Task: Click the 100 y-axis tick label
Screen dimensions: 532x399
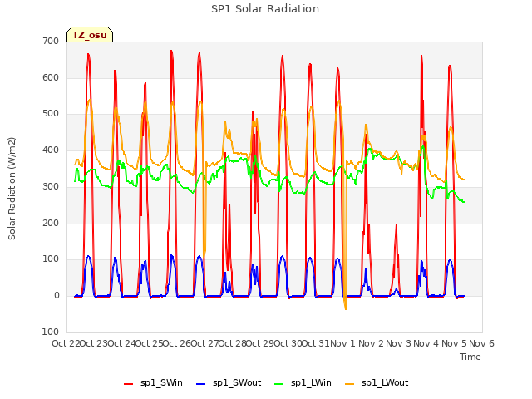Action: click(x=51, y=259)
